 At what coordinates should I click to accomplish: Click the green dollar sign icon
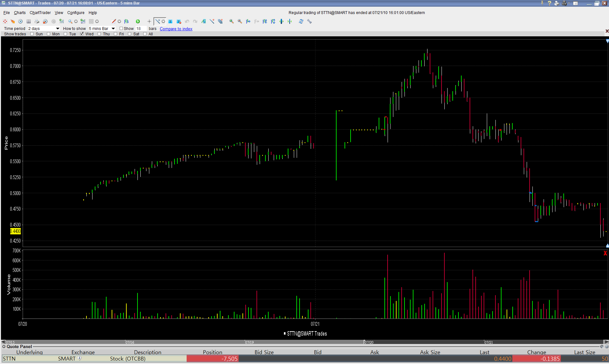[138, 21]
